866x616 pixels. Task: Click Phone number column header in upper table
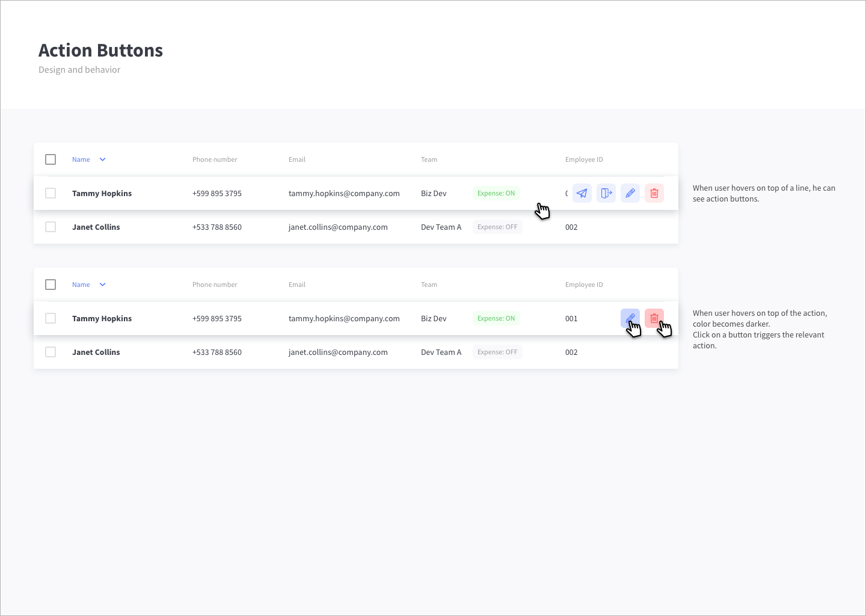(x=215, y=159)
